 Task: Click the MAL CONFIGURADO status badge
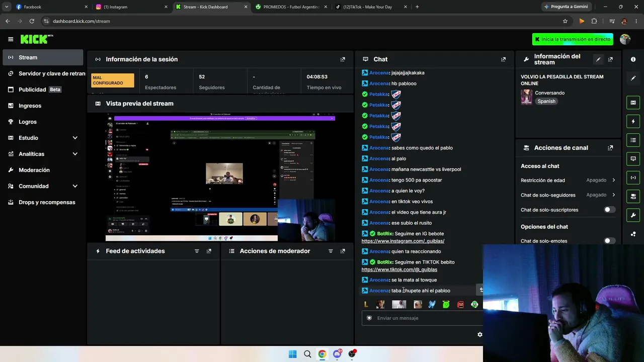pos(112,80)
